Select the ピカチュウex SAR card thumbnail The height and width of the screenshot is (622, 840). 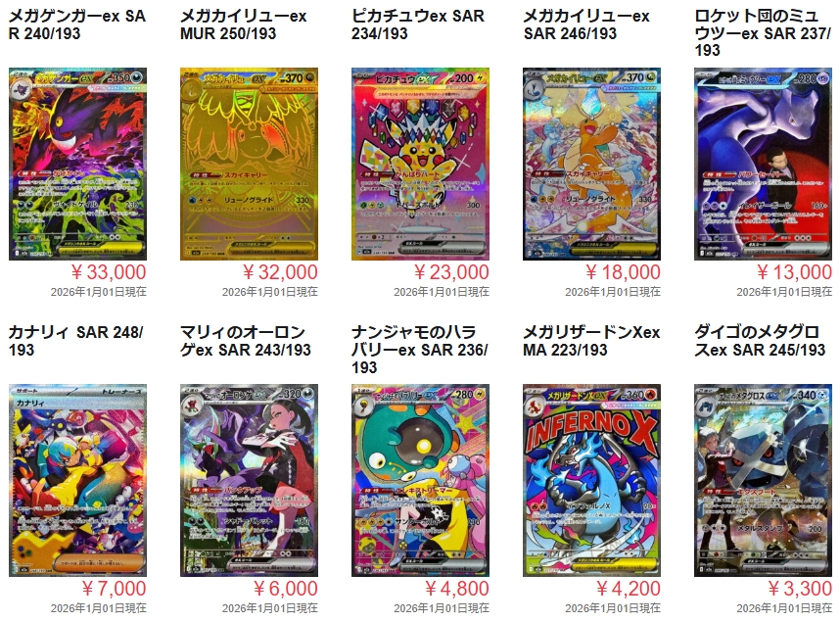421,164
